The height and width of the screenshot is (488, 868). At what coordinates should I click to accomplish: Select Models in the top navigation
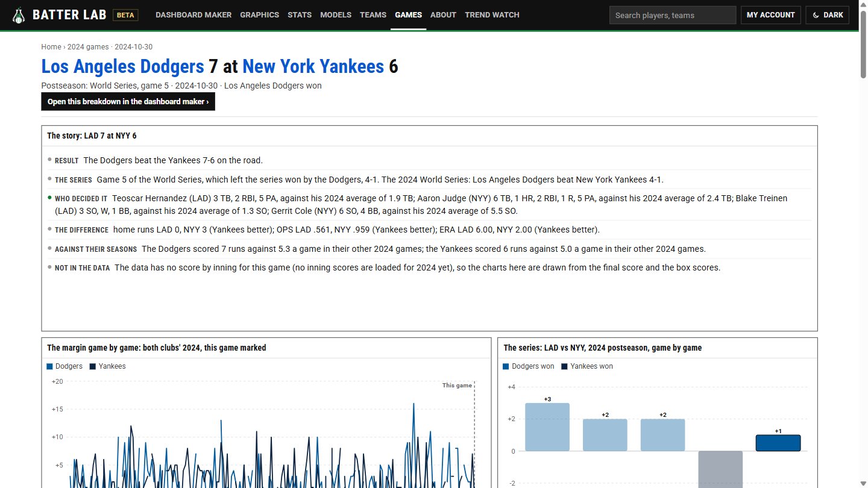pos(336,15)
